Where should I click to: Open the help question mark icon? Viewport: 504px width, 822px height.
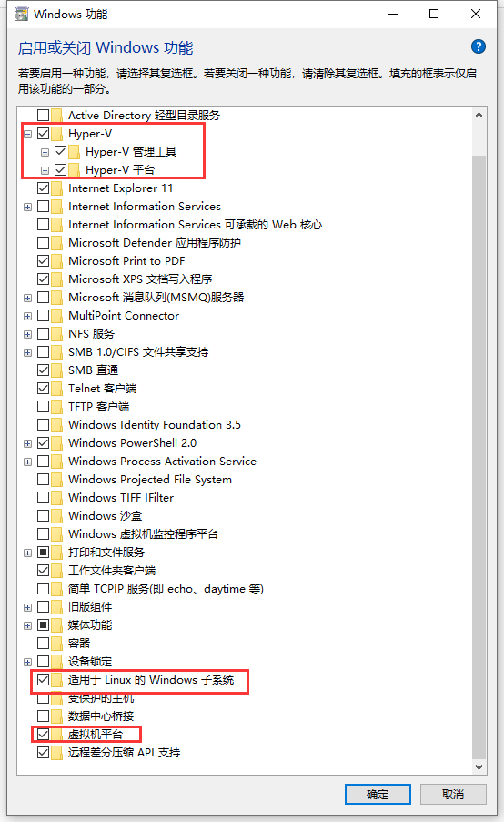pyautogui.click(x=478, y=46)
